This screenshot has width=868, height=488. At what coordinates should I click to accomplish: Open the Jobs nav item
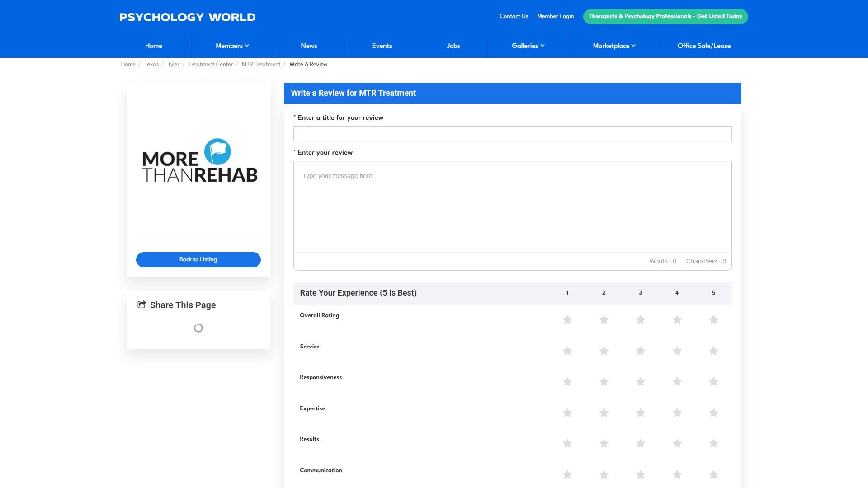pyautogui.click(x=453, y=46)
